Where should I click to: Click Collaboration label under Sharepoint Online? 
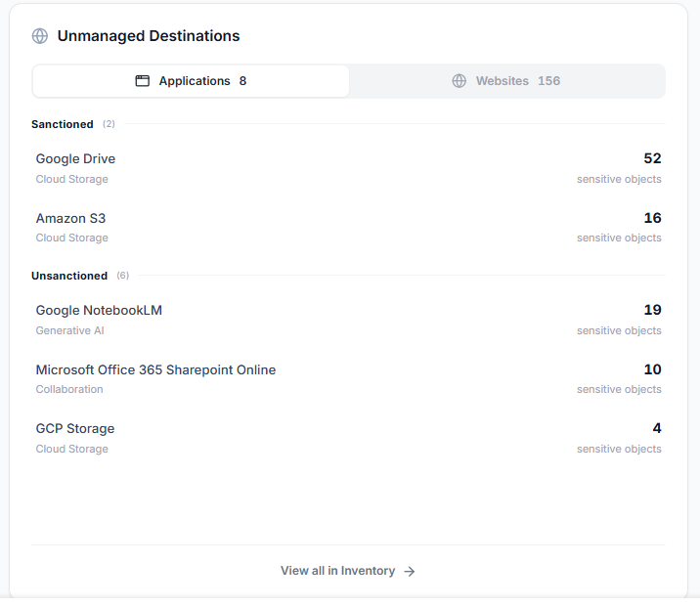[x=69, y=389]
